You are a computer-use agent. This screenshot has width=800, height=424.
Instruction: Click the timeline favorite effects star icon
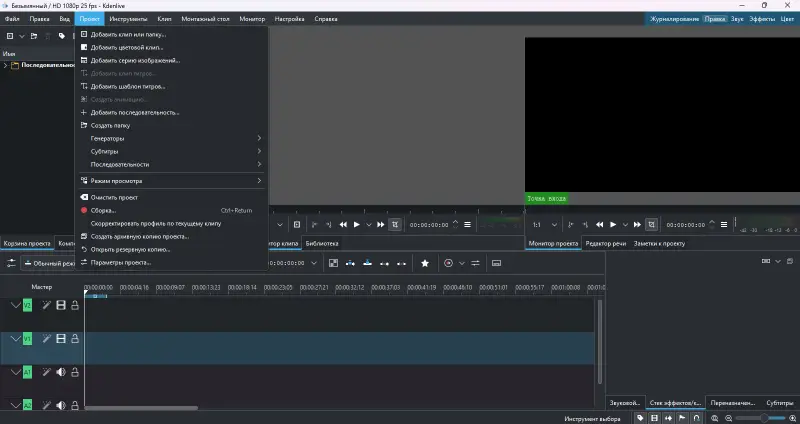coord(425,263)
